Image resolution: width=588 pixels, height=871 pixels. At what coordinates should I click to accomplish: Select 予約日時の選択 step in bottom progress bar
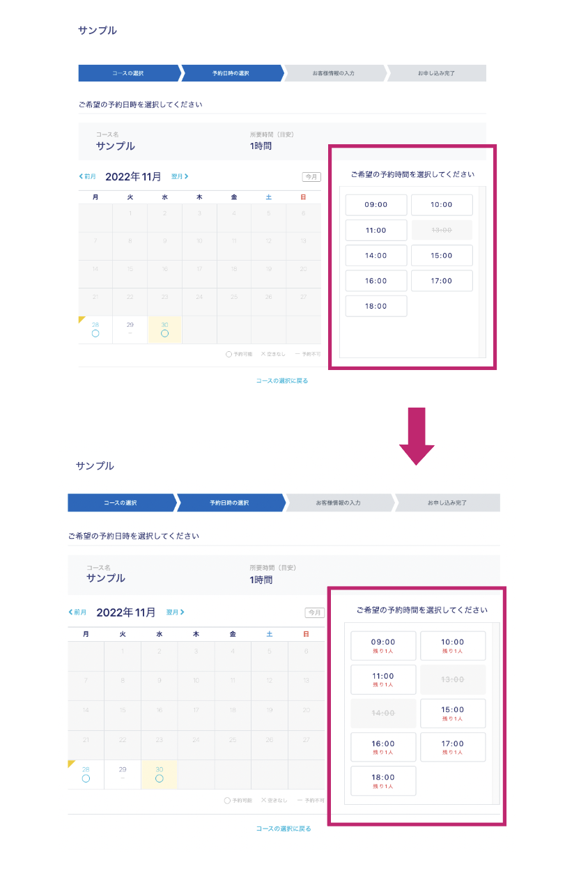[x=229, y=502]
